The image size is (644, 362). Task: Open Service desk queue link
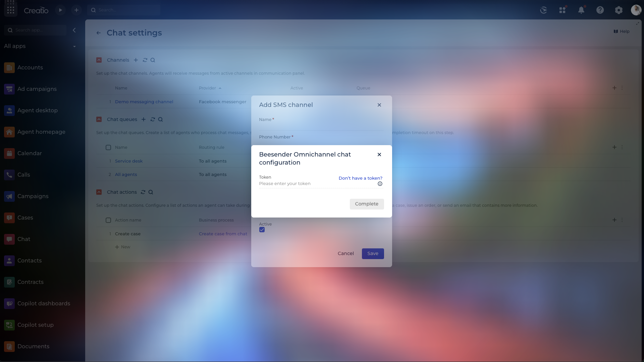point(129,161)
